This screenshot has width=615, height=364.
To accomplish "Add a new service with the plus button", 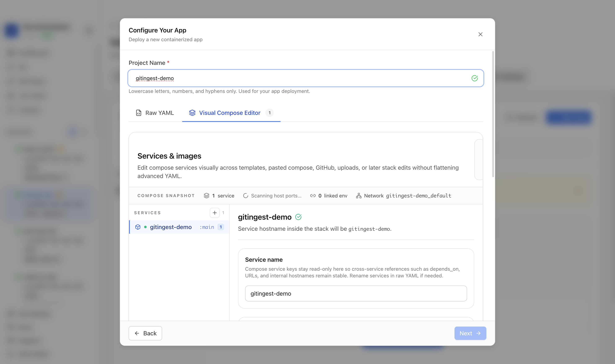I will (214, 213).
